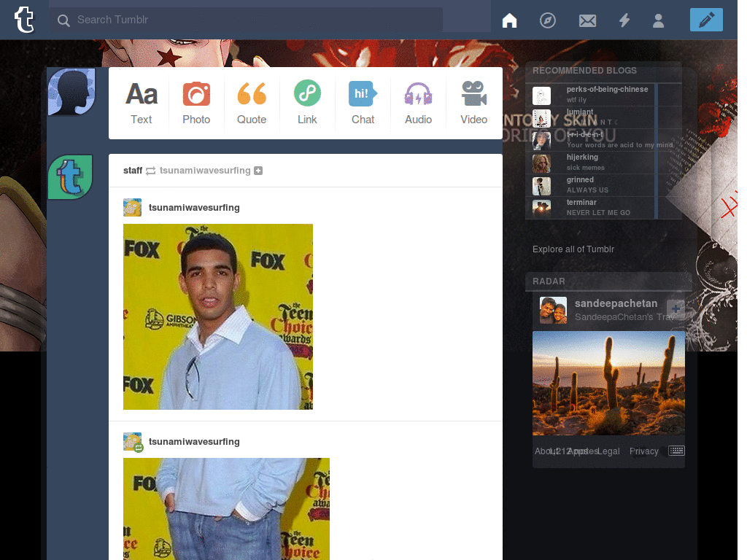The width and height of the screenshot is (747, 560).
Task: Click perks-of-being-chinese avatar thumbnail
Action: [x=541, y=96]
